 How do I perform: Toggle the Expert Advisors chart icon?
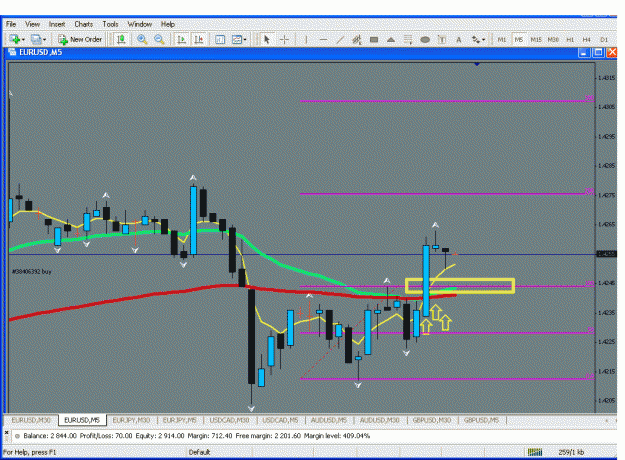point(121,39)
